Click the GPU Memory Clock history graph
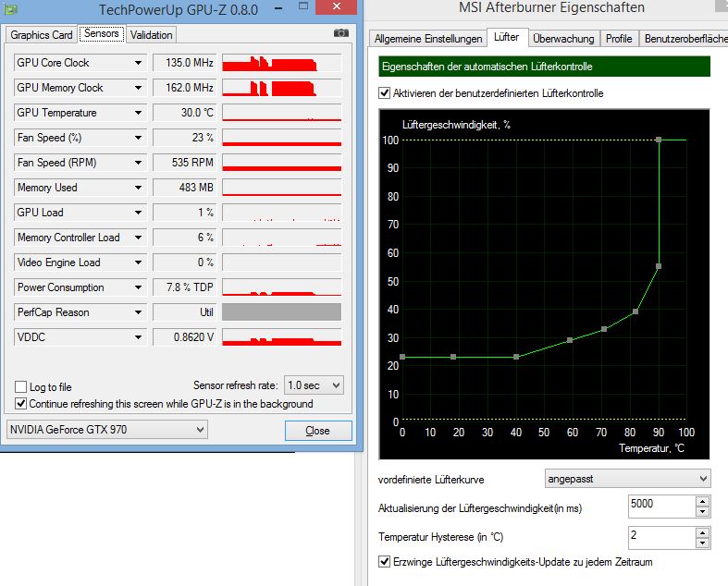Viewport: 728px width, 586px height. 282,88
